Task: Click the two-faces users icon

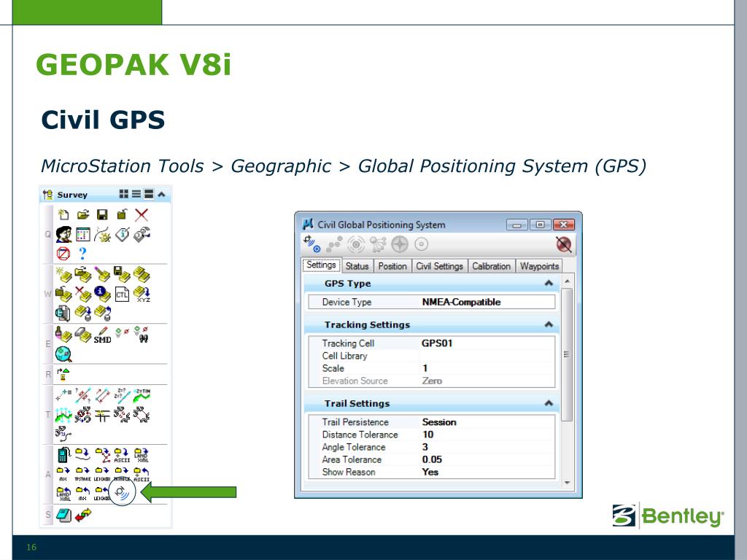Action: 63,234
